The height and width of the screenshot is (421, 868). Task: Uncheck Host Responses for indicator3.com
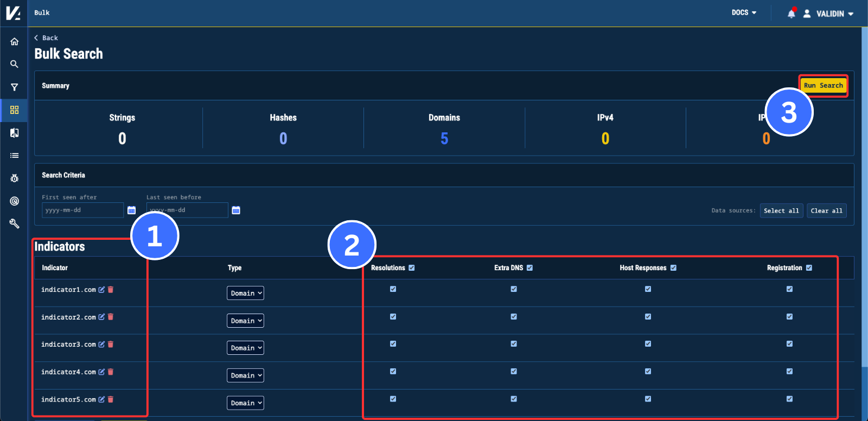tap(648, 344)
